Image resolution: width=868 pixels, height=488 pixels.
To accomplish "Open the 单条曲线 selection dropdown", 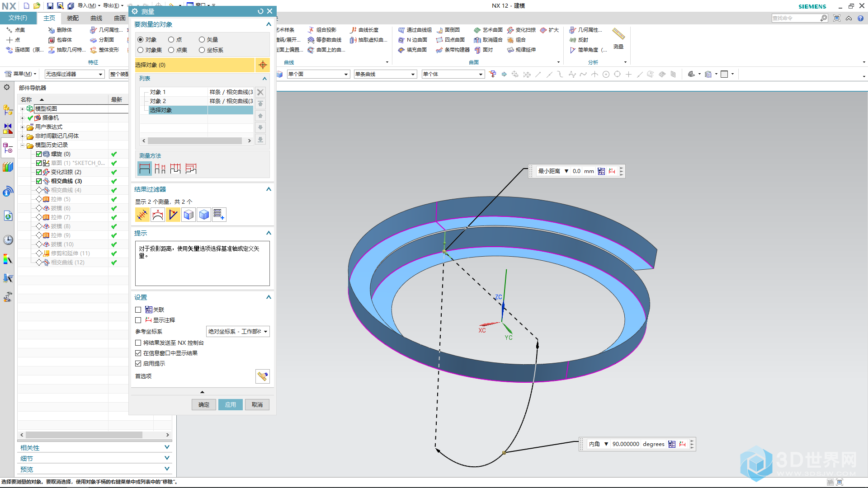I will click(x=385, y=74).
